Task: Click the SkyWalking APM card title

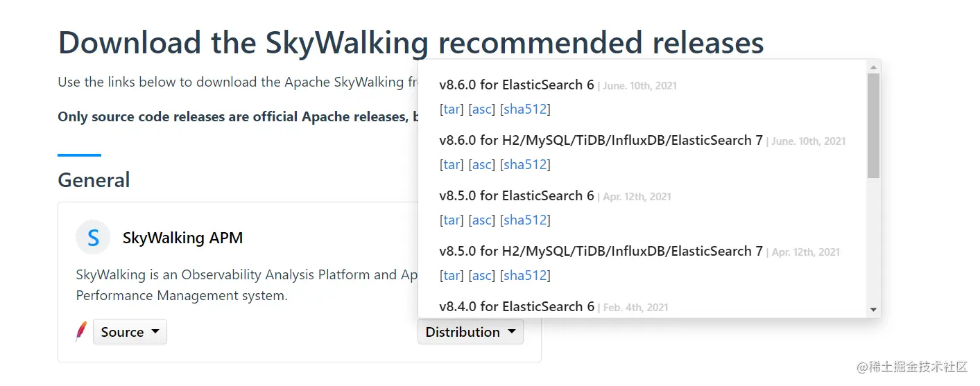Action: [x=182, y=238]
